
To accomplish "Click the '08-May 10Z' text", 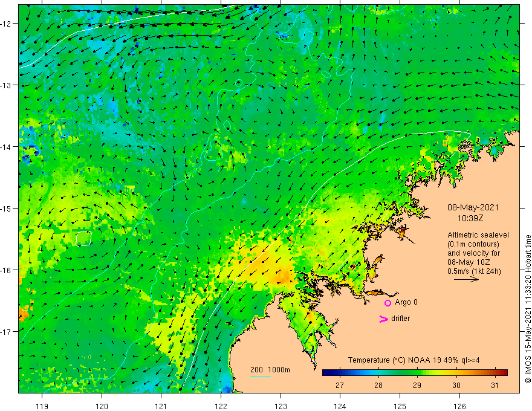I will (x=468, y=262).
